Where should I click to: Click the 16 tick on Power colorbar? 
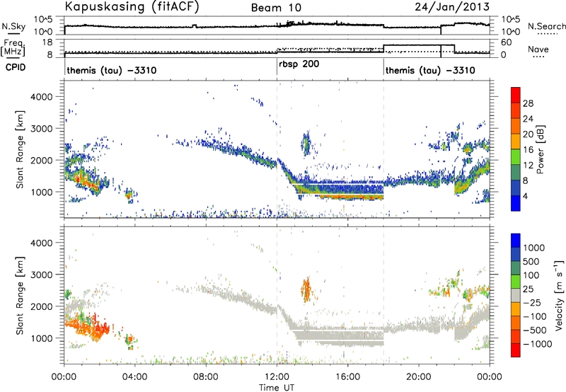(x=528, y=150)
